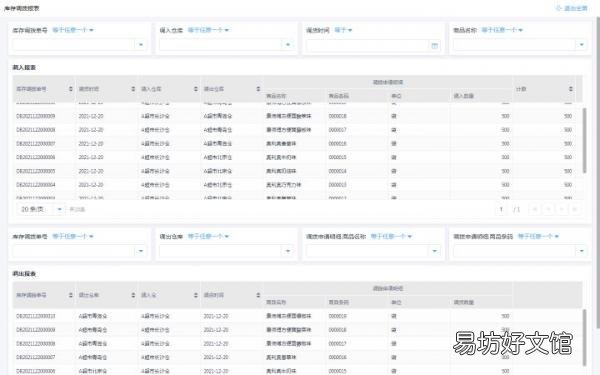Select DB202112200006 cell in 调入报表 table
Viewport: 600px width, 375px height.
point(36,157)
